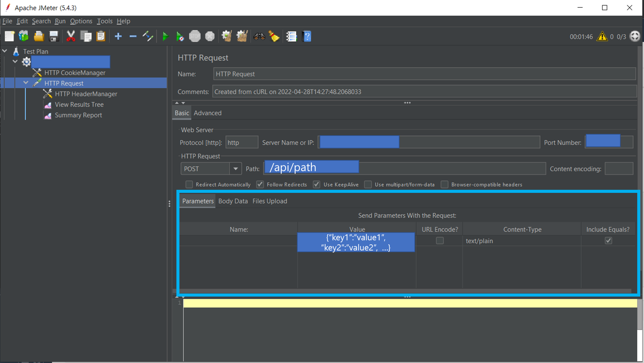Screen dimensions: 644x363
Task: Start the test with green play icon
Action: (x=166, y=36)
